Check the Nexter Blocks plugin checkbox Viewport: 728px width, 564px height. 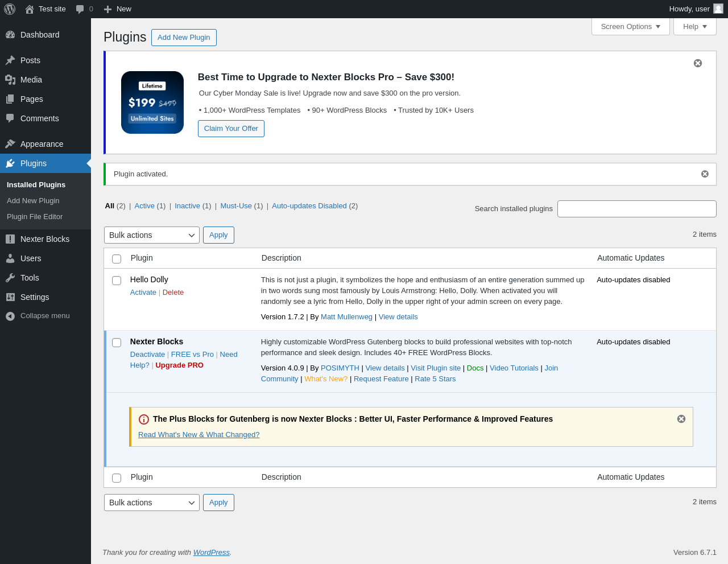tap(117, 343)
